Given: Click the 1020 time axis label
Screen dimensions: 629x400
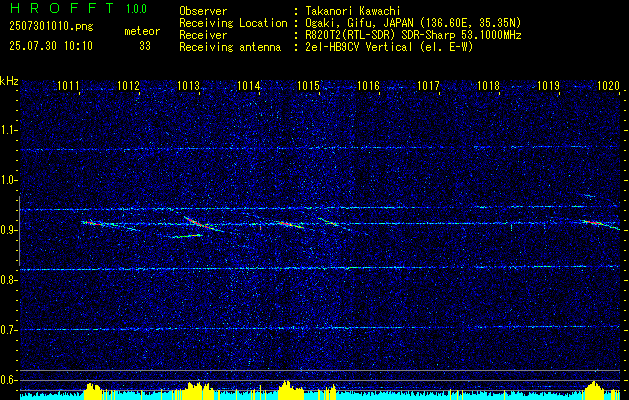Looking at the screenshot, I should 609,85.
